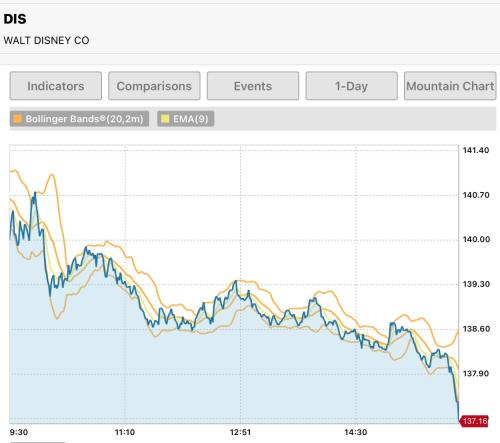The width and height of the screenshot is (500, 443).
Task: Click the 9:30 time axis label
Action: (x=19, y=432)
